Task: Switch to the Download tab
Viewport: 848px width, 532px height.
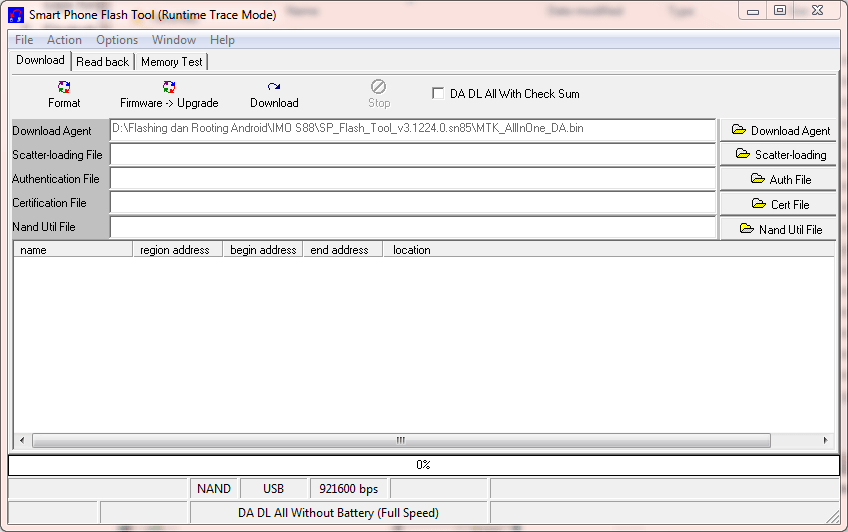Action: coord(41,60)
